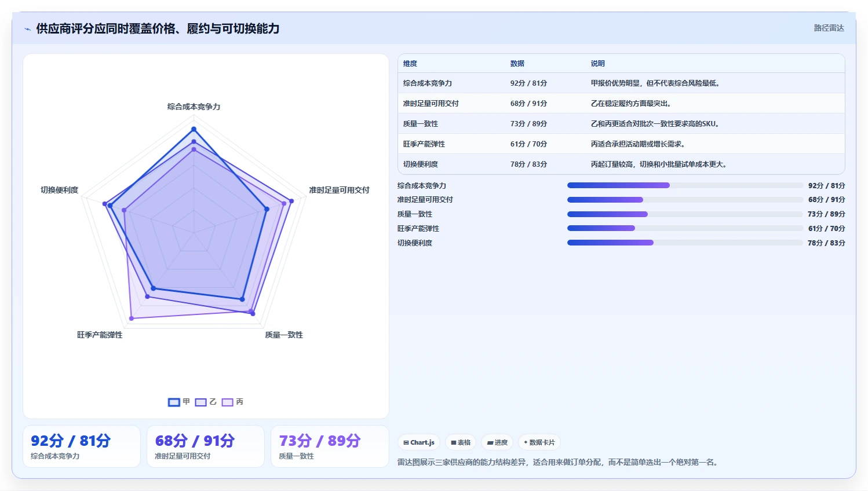
Task: Click note 乙在稳定履约方面最突出
Action: 631,104
